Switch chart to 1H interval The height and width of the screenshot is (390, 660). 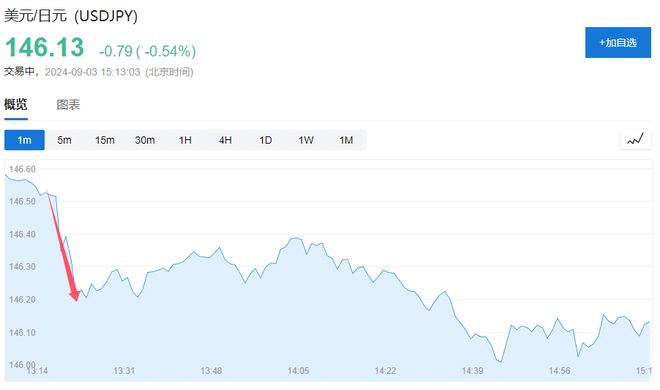click(x=185, y=140)
